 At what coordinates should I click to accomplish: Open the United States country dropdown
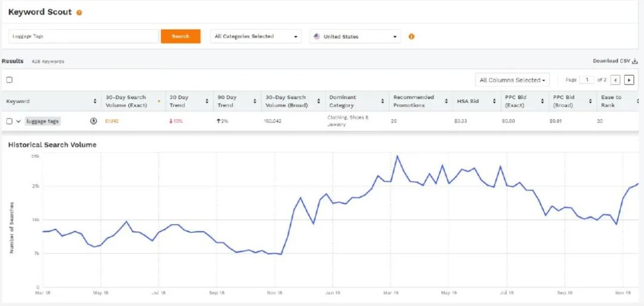355,36
